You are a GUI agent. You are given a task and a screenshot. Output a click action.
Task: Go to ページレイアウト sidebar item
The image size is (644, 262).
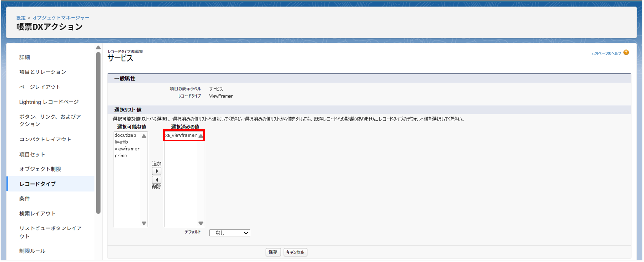click(40, 87)
